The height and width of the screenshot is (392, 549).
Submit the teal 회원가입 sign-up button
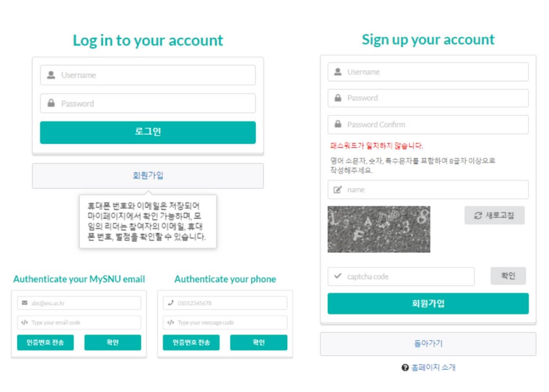point(428,303)
